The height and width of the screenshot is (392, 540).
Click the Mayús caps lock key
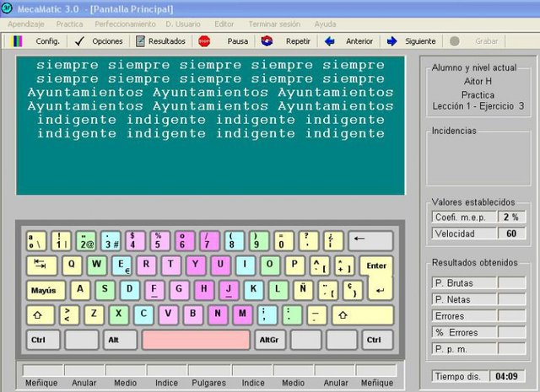tap(46, 290)
